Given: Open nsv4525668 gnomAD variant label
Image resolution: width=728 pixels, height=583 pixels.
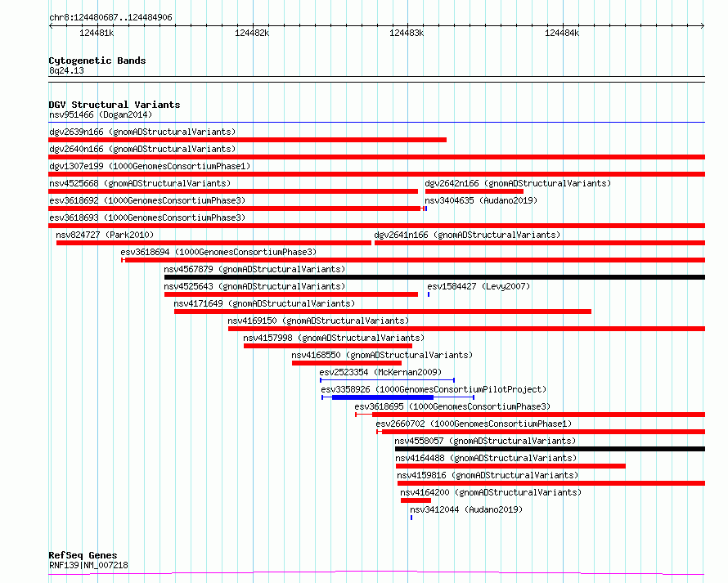Looking at the screenshot, I should click(140, 183).
